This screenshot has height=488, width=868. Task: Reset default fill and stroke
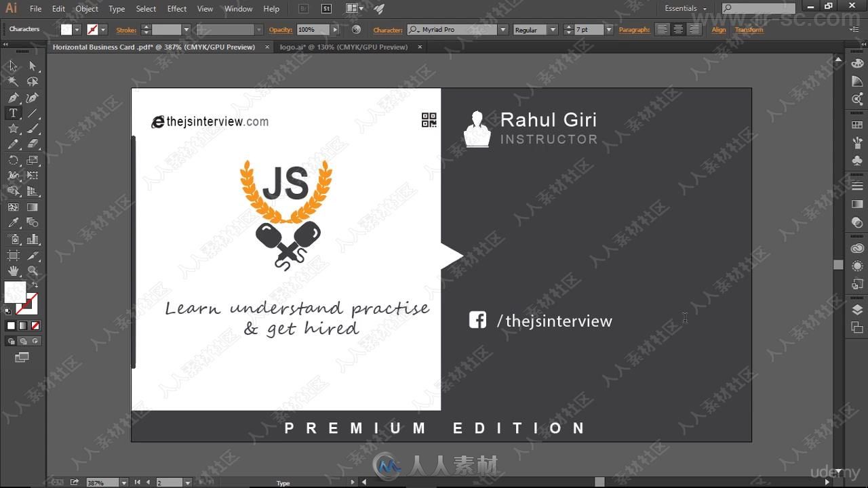[8, 311]
